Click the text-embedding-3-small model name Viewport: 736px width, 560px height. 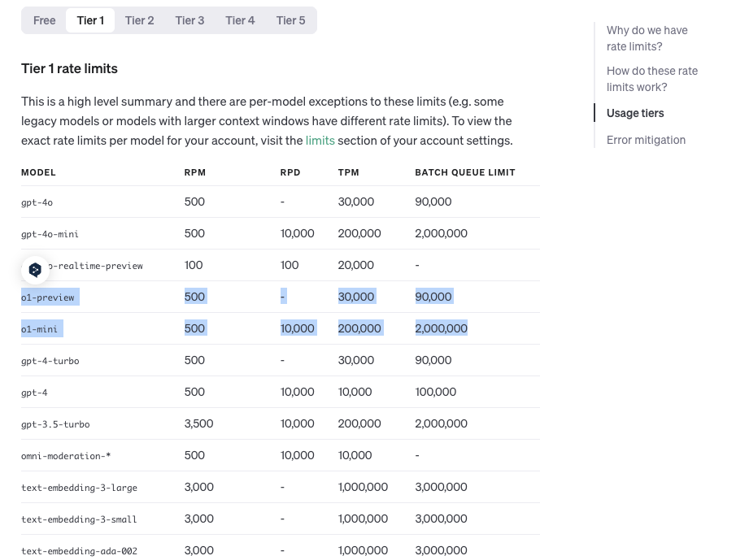pyautogui.click(x=79, y=519)
